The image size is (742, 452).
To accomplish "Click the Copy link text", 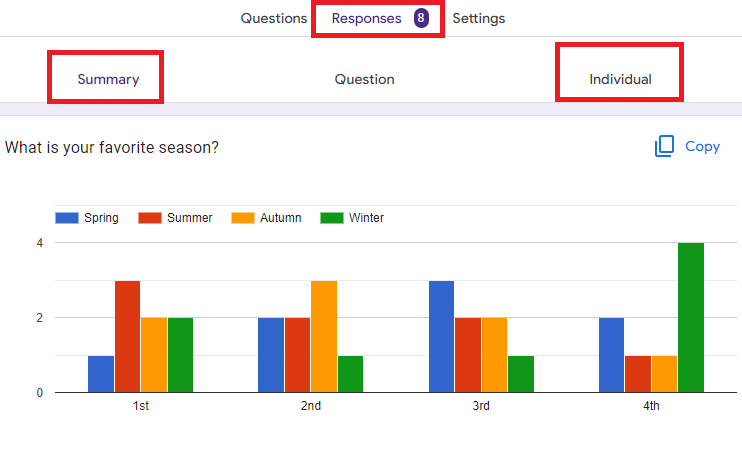I will 702,146.
